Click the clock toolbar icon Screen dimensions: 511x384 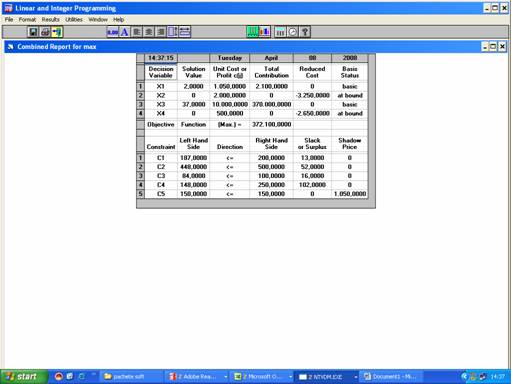point(293,32)
